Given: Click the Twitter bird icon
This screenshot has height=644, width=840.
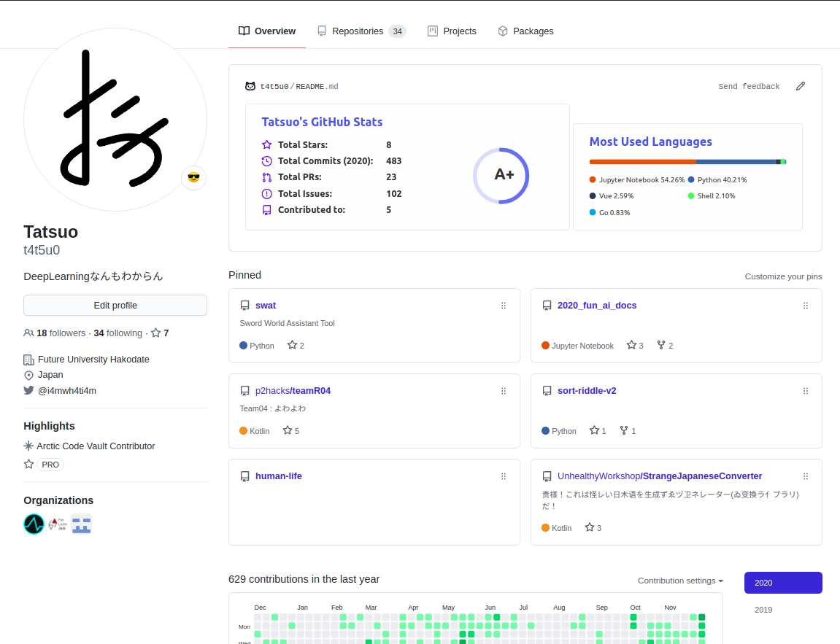Looking at the screenshot, I should point(29,390).
